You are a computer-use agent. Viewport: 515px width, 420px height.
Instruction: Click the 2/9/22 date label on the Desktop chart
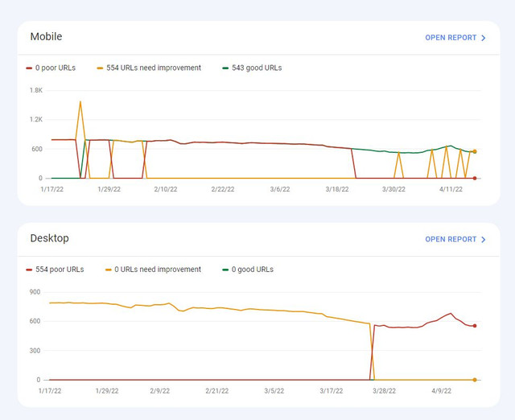[160, 391]
